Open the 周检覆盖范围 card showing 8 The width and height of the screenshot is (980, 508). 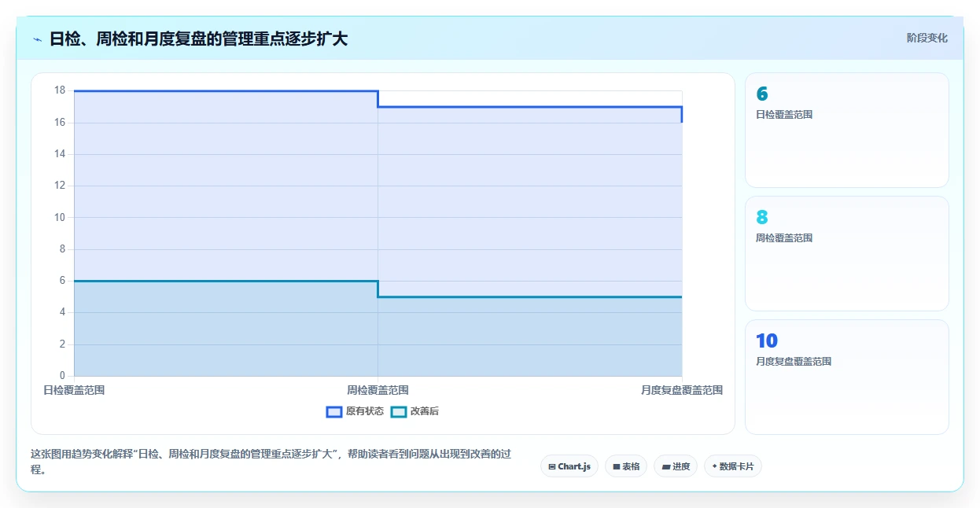847,253
